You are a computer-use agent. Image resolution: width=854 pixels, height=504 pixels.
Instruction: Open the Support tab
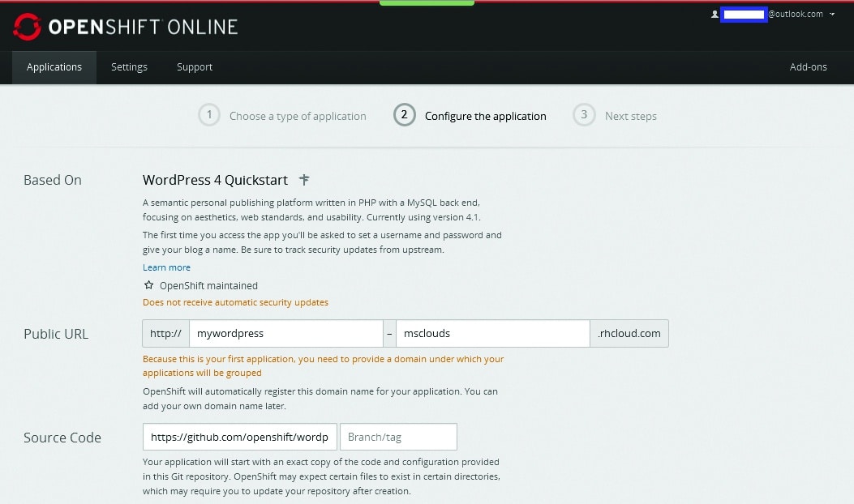(195, 67)
